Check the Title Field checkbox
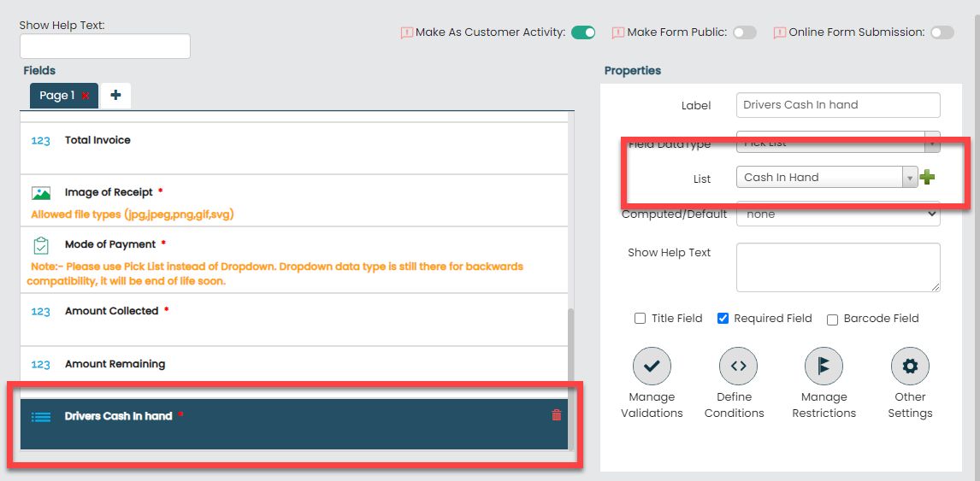 [640, 319]
